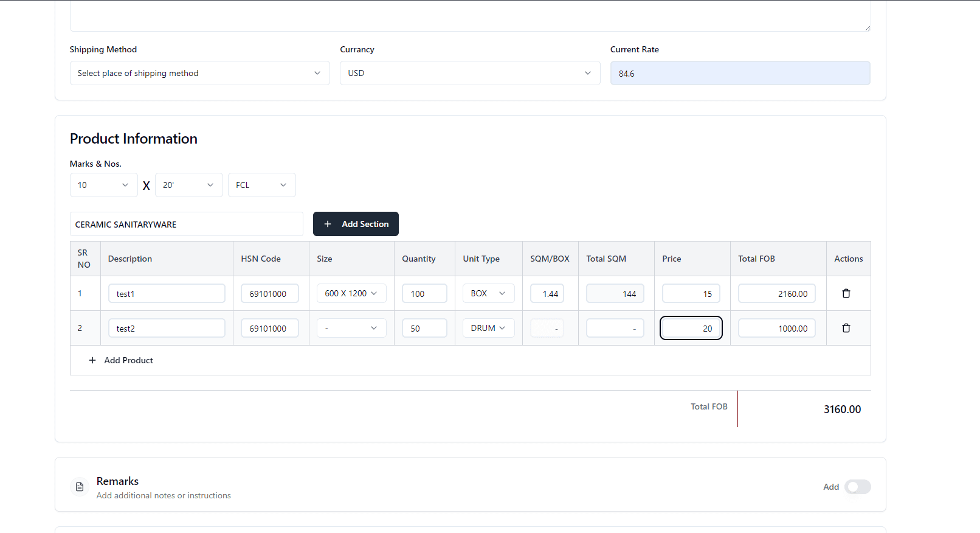This screenshot has width=980, height=533.
Task: Click the plus icon beside Add Product
Action: tap(92, 360)
